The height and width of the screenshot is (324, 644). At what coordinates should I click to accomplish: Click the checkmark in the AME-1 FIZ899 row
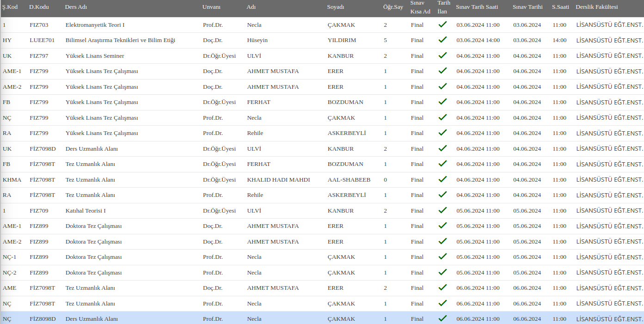click(x=442, y=226)
